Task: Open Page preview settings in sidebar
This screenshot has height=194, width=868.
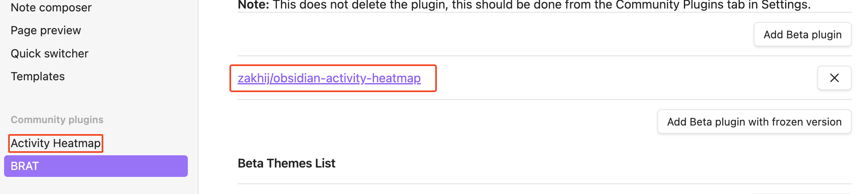Action: 46,31
